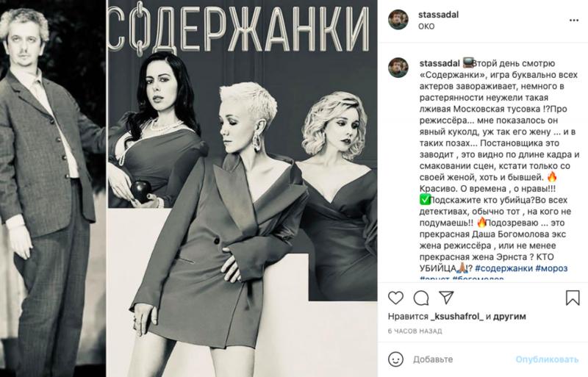Click the '6 часов назад' timestamp

415,331
